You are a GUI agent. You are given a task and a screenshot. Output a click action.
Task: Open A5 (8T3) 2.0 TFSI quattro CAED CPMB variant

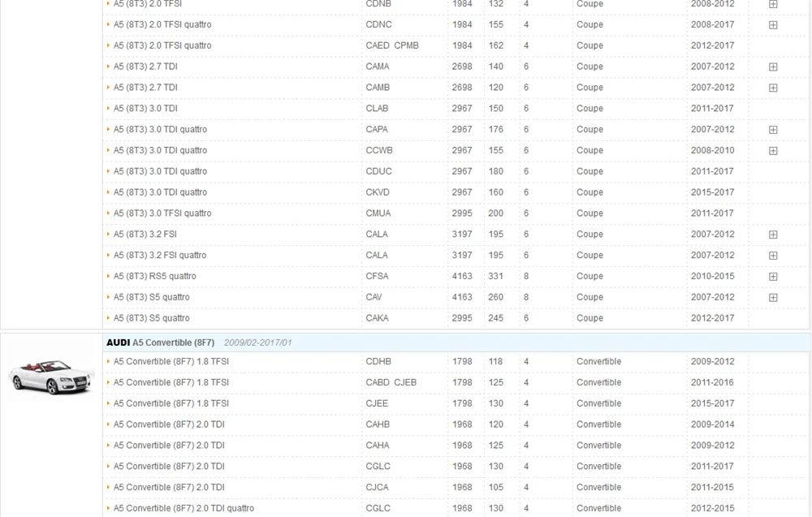click(x=162, y=45)
